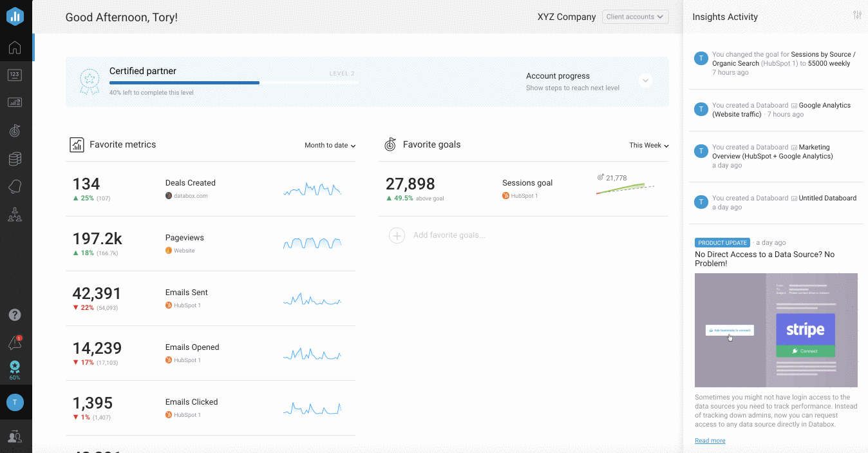868x453 pixels.
Task: Click the Databox logo icon
Action: [15, 17]
